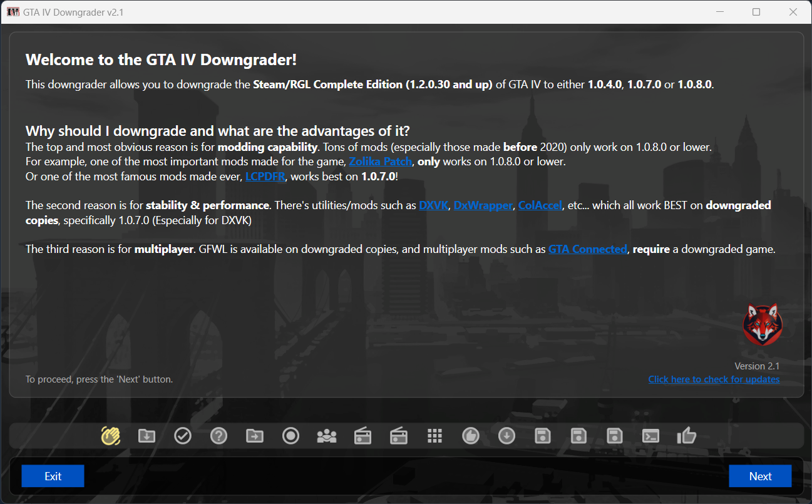Open the folder with down-arrow step icon

click(146, 436)
